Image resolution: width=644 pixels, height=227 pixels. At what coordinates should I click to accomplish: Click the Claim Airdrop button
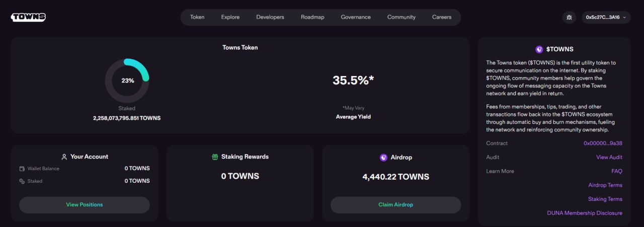[395, 205]
